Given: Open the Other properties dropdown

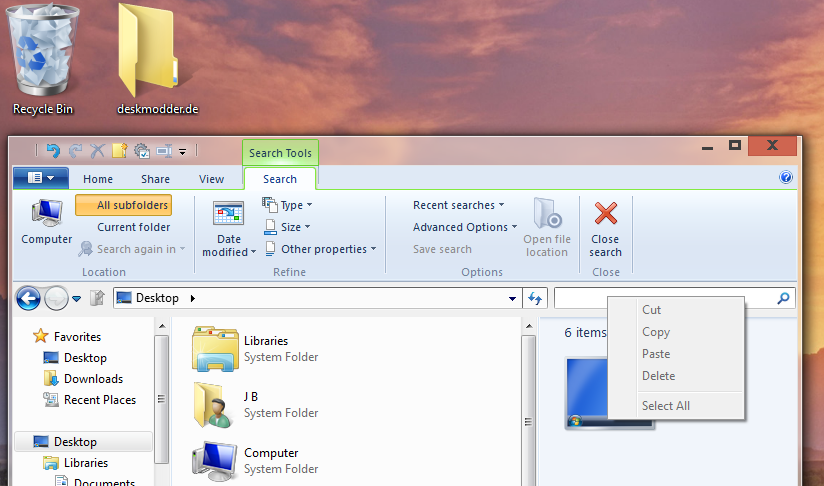Looking at the screenshot, I should click(321, 249).
